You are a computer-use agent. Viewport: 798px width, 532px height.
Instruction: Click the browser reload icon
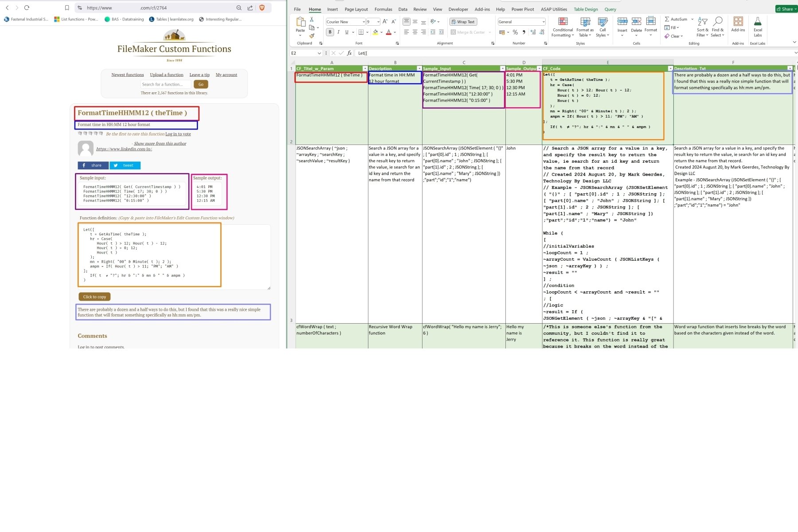click(x=27, y=8)
